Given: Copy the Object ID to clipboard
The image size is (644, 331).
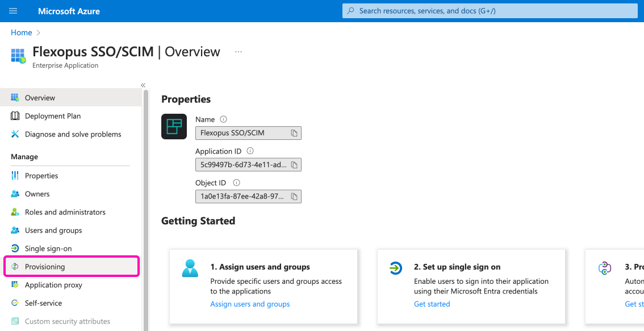Looking at the screenshot, I should point(294,197).
